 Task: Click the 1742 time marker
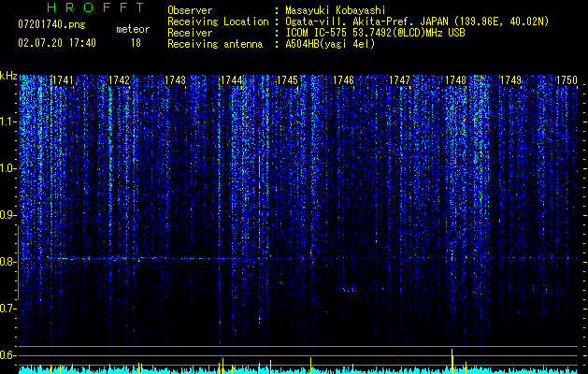click(x=119, y=79)
